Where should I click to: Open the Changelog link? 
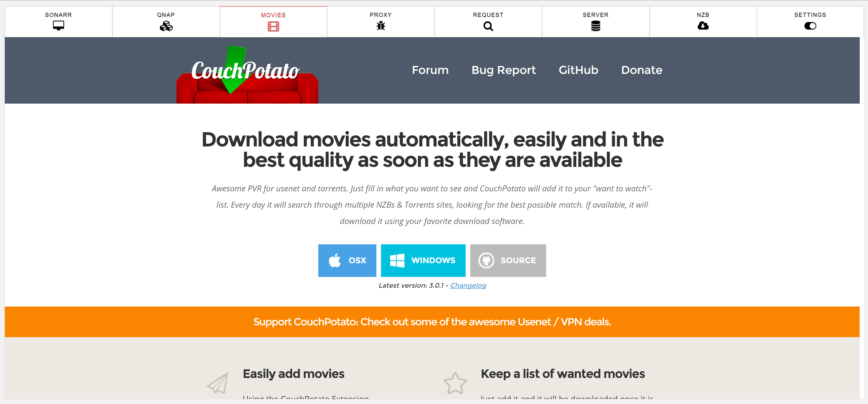click(468, 285)
